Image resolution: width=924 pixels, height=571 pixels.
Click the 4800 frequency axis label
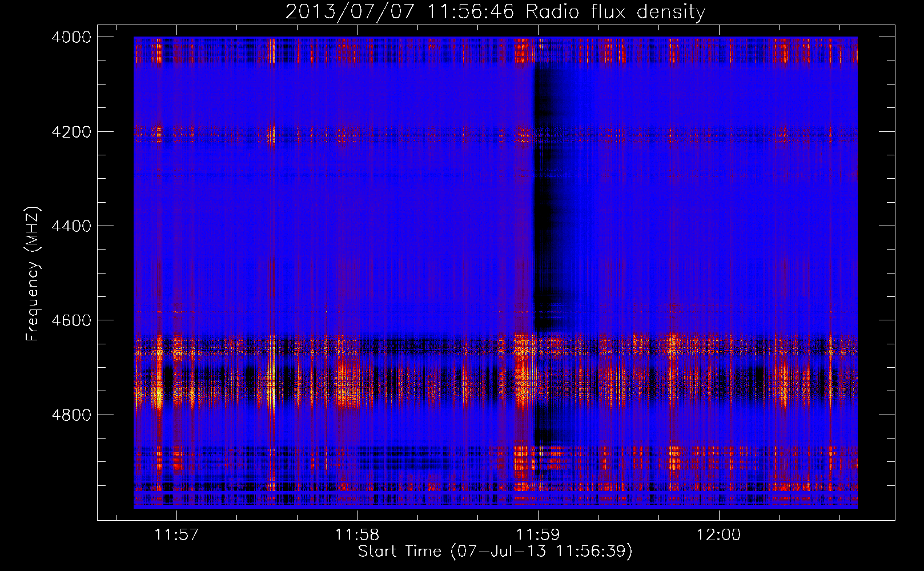(x=71, y=415)
